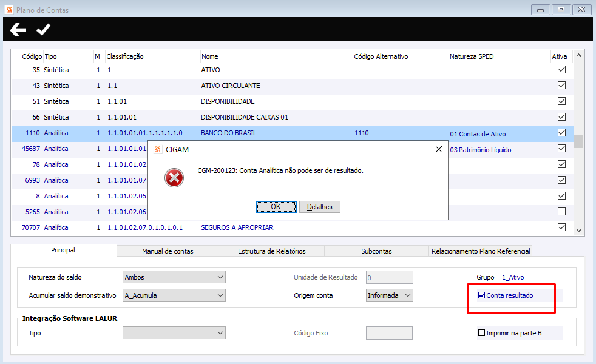Toggle Ativa checkbox for ATIVO row
Viewport: 596px width, 364px height.
pos(561,70)
